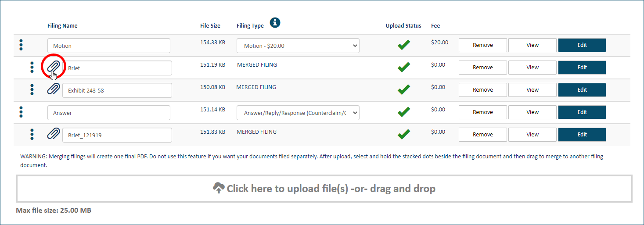
Task: Click the Upload Status column header
Action: click(403, 26)
